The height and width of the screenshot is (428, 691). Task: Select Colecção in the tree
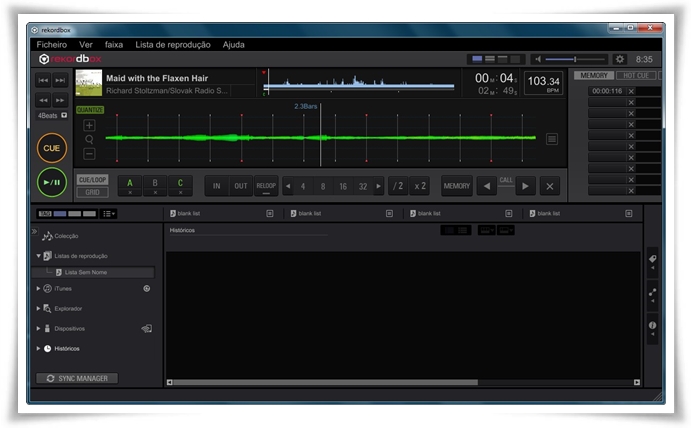click(x=66, y=236)
